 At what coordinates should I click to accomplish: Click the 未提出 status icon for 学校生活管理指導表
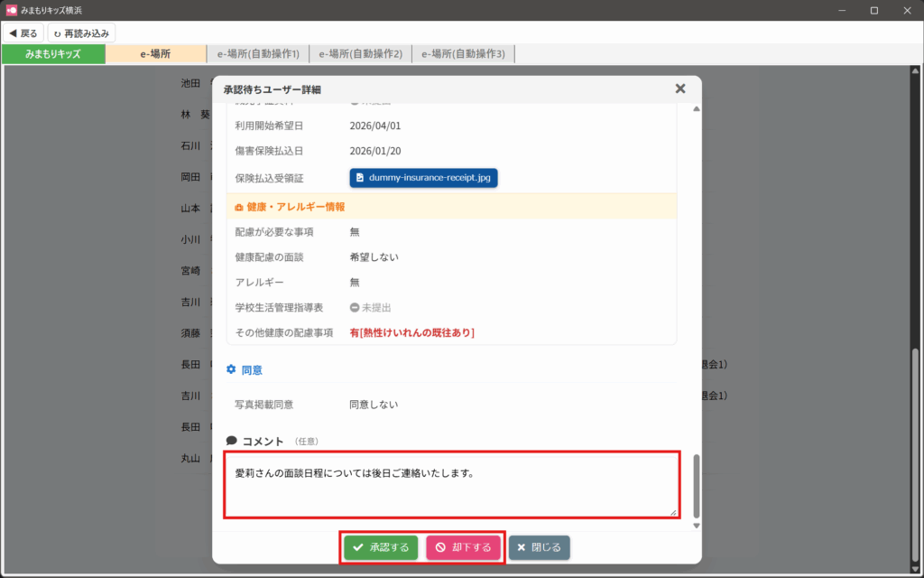[355, 308]
